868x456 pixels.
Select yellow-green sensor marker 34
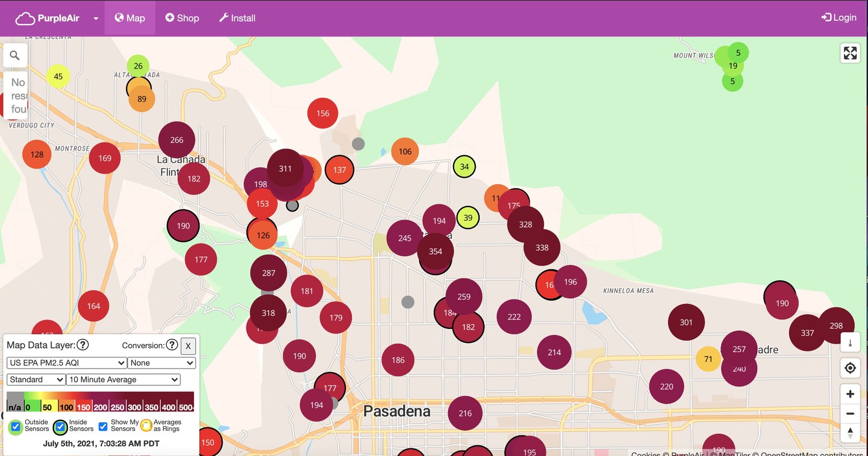click(464, 167)
